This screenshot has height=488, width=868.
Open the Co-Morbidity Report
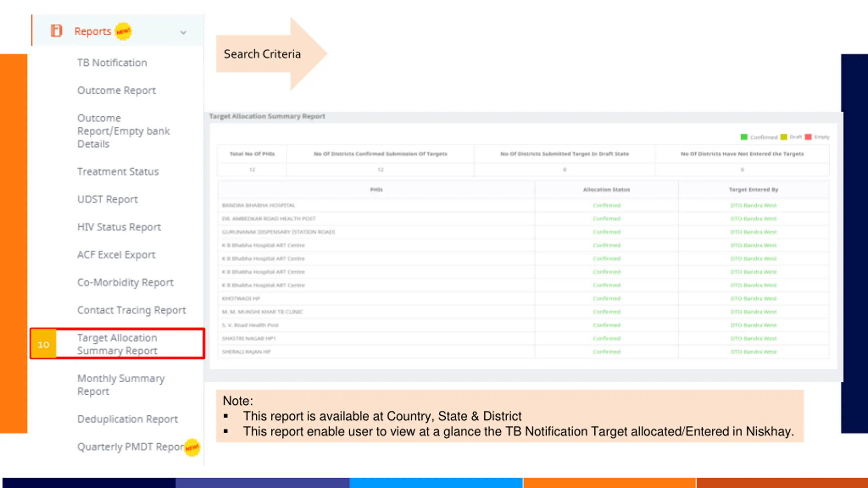[125, 283]
